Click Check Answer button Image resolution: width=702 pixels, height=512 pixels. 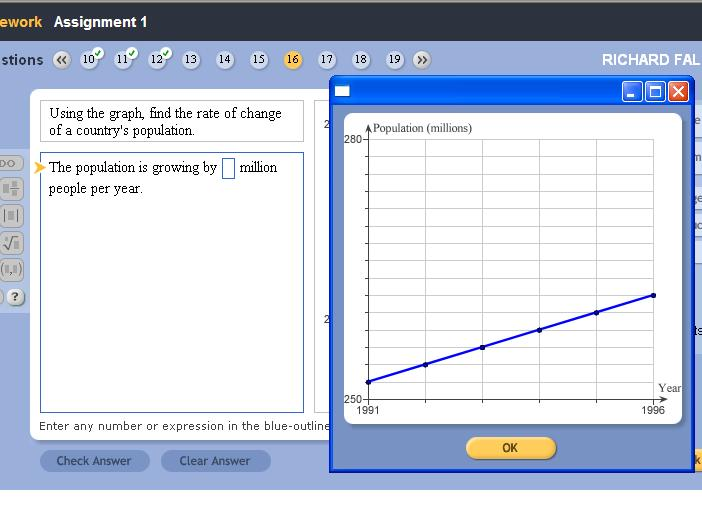point(94,461)
